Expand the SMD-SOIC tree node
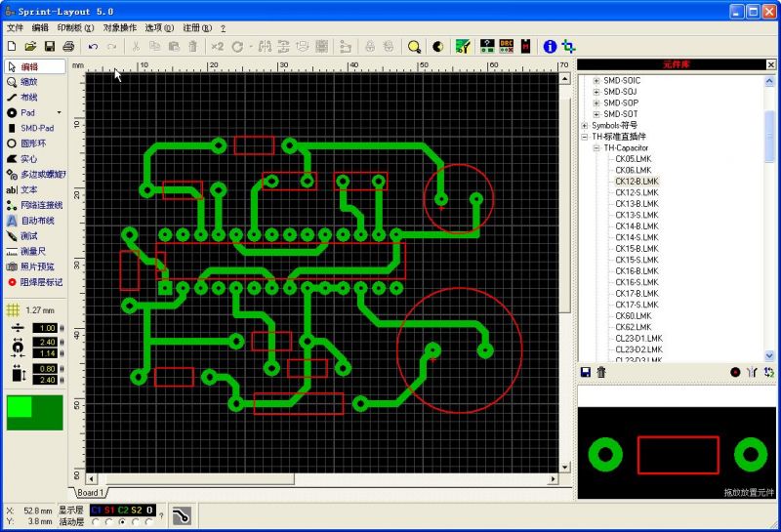 coord(596,80)
